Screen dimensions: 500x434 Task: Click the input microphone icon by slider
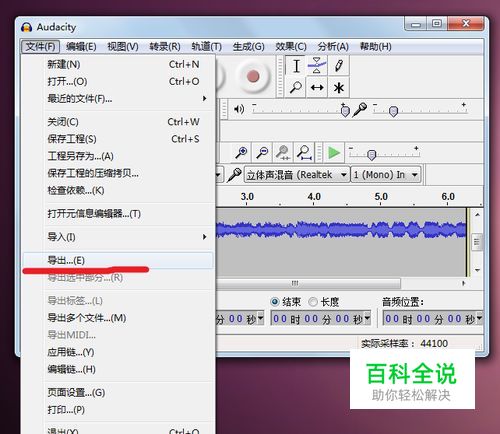tap(360, 109)
